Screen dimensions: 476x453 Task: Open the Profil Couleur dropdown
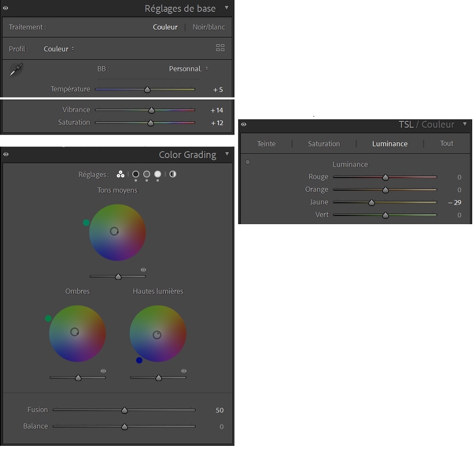point(59,49)
